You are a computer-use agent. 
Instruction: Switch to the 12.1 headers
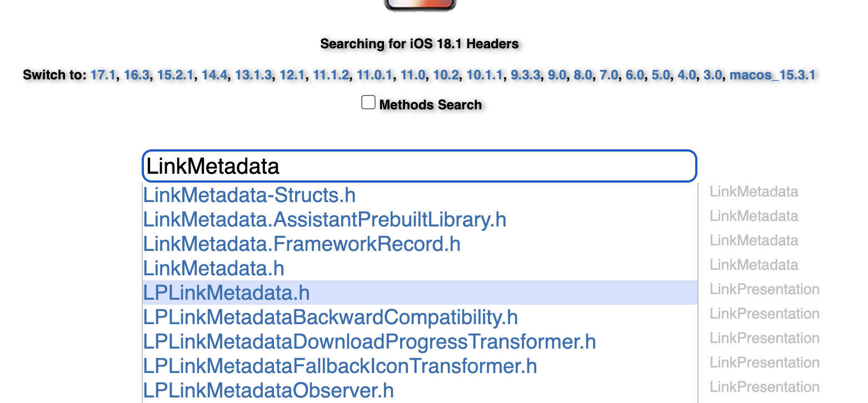292,75
